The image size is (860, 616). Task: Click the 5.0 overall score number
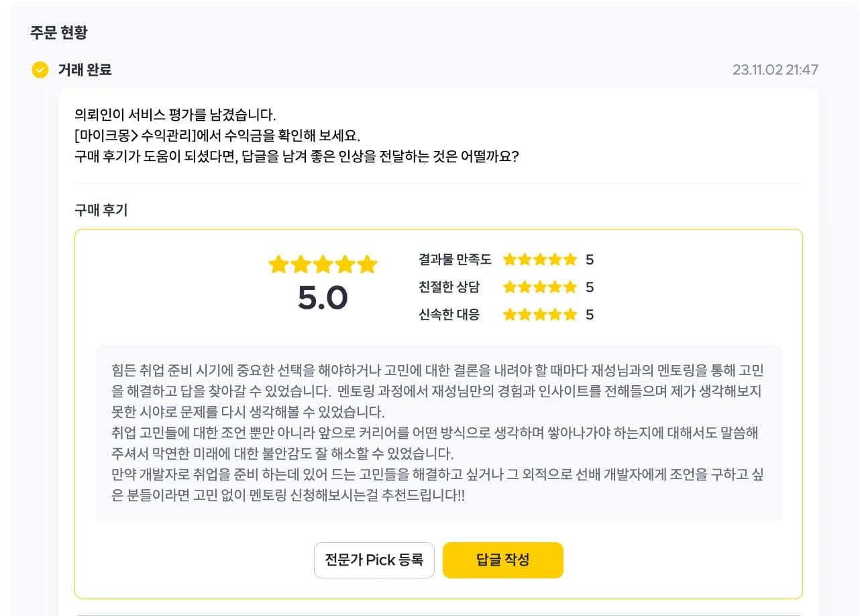(323, 299)
